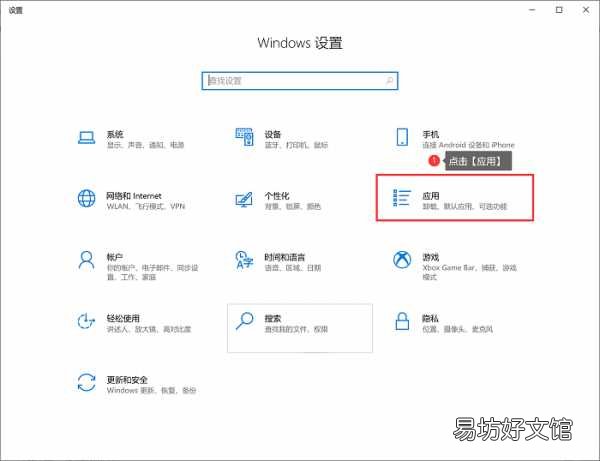Open the Update & Security arrows icon
The image size is (600, 461).
coord(86,383)
